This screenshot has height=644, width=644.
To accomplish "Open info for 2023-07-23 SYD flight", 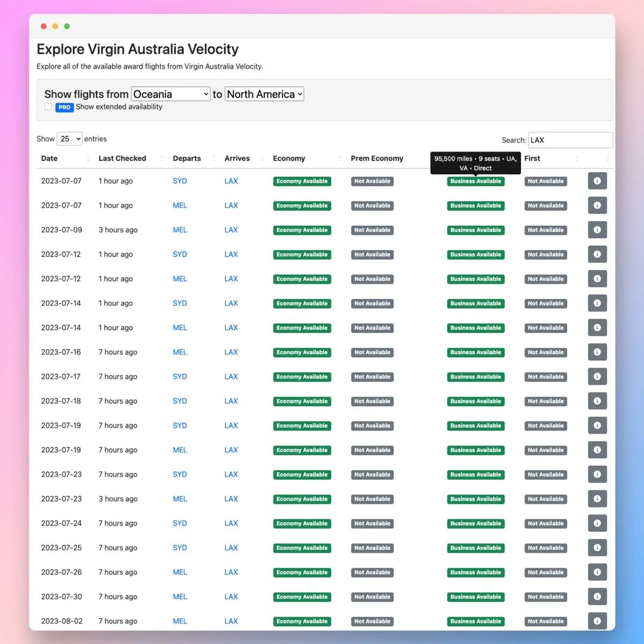I will pos(597,474).
